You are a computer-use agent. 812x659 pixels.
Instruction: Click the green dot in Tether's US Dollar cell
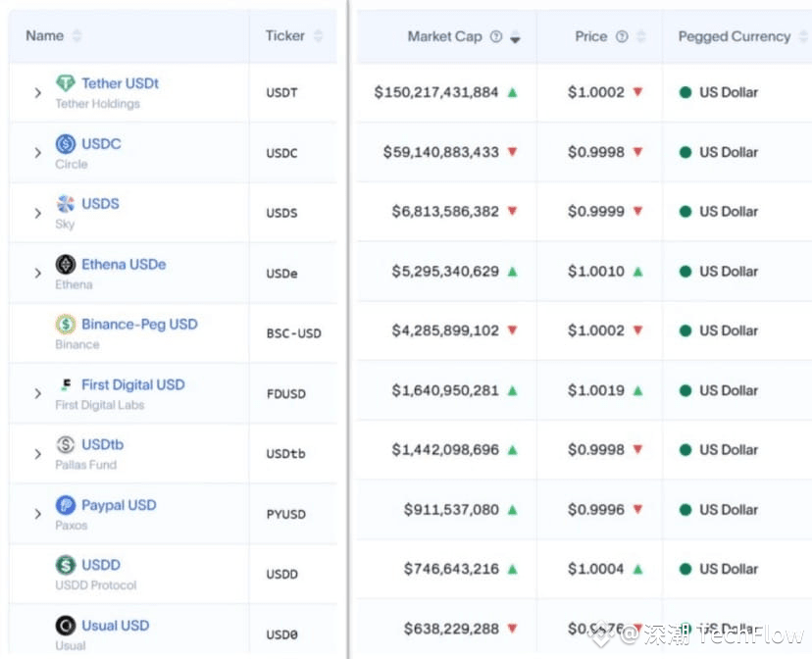pyautogui.click(x=685, y=92)
